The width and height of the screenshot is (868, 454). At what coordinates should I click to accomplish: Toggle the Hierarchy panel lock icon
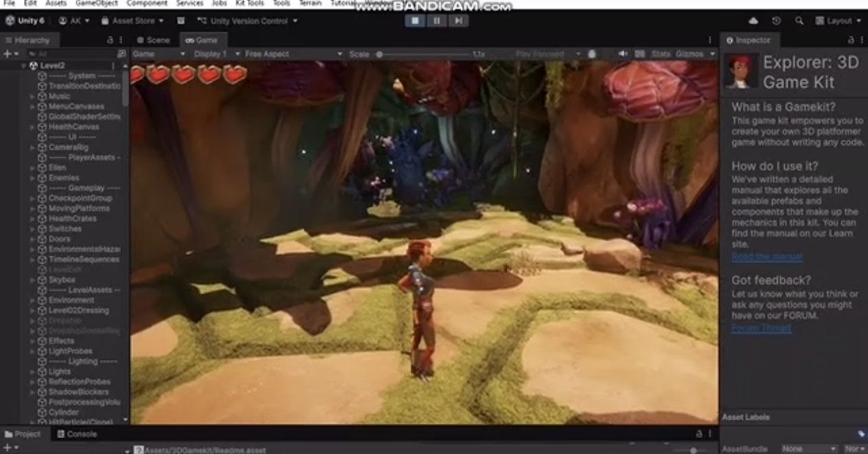coord(110,41)
